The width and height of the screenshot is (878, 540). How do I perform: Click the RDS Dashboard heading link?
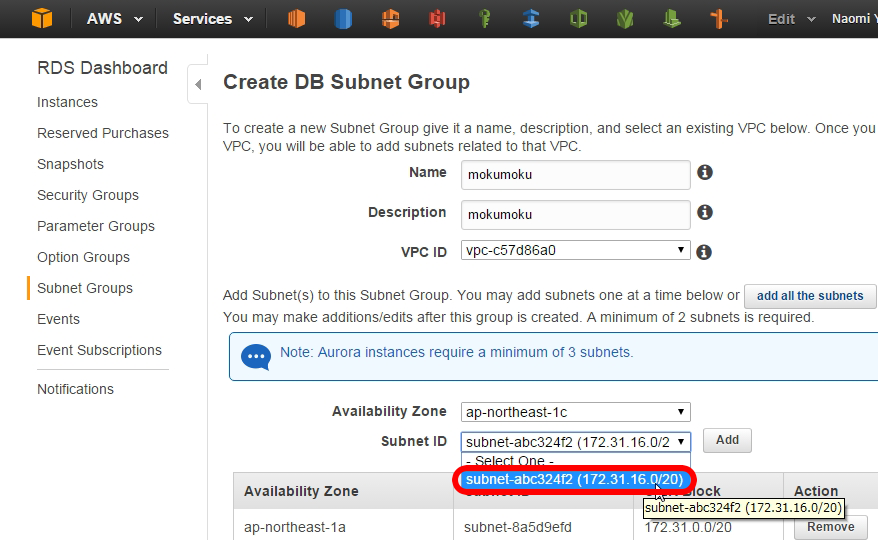(102, 68)
